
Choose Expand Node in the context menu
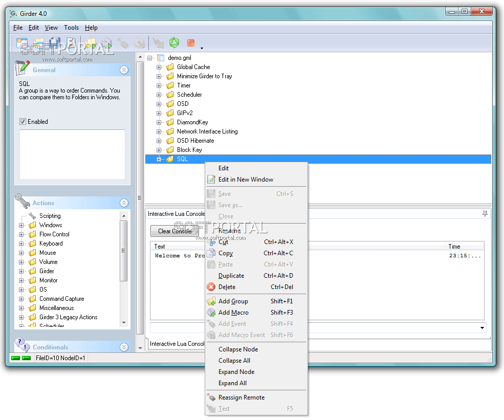[x=256, y=372]
